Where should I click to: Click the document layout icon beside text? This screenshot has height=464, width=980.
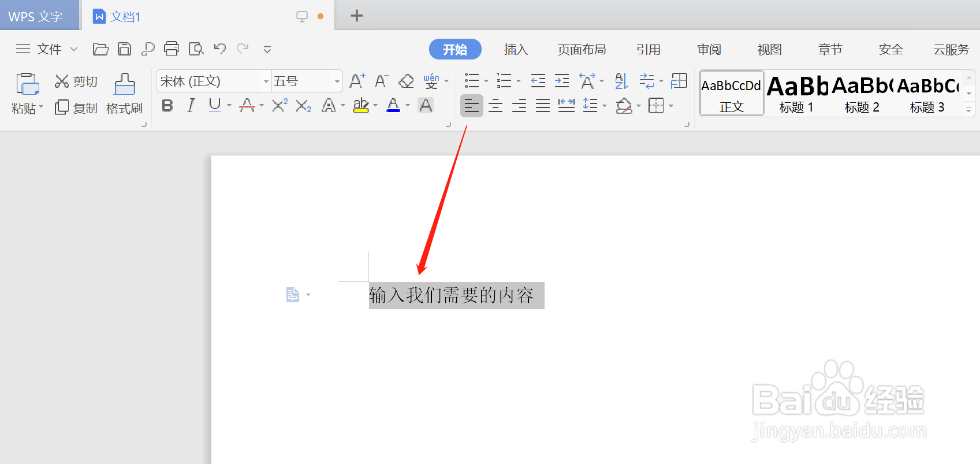[293, 295]
